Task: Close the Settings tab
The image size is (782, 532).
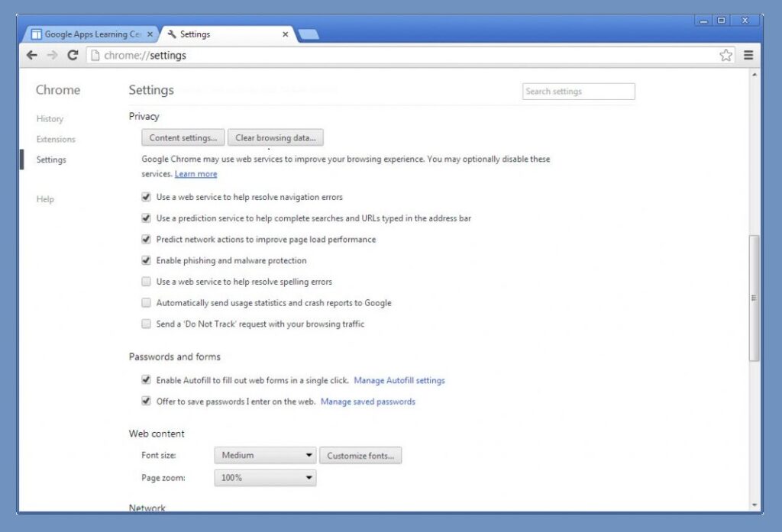Action: coord(286,34)
